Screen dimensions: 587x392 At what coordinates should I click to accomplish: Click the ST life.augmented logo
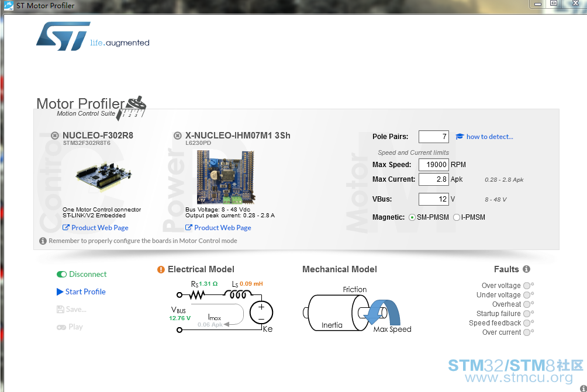coord(92,36)
